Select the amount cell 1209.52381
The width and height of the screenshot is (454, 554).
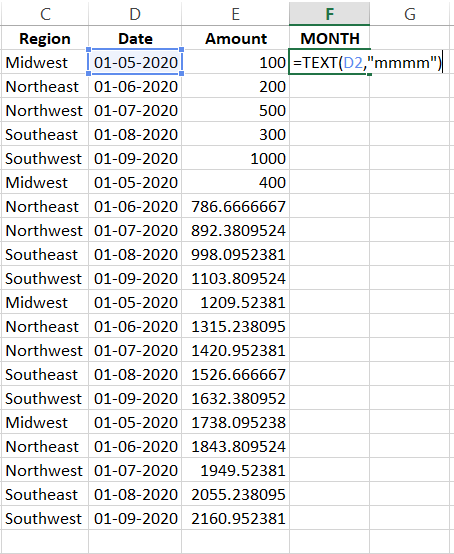pos(235,302)
